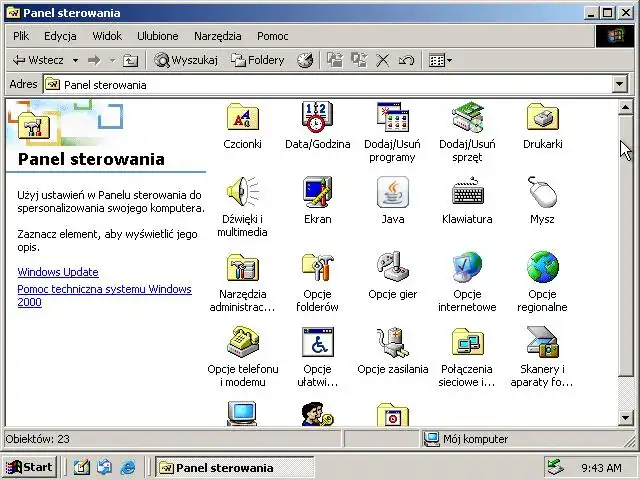This screenshot has width=640, height=480.
Task: Open the Ekran display icon
Action: pos(317,192)
